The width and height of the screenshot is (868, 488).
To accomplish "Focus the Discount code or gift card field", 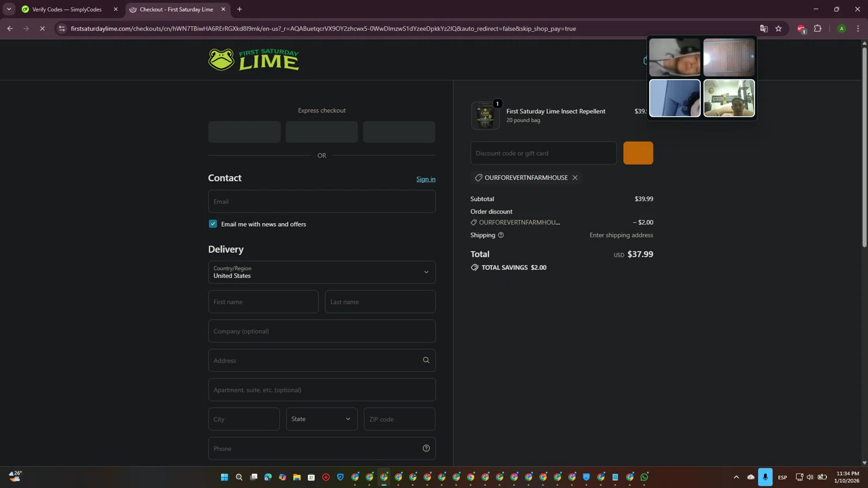I will 543,153.
